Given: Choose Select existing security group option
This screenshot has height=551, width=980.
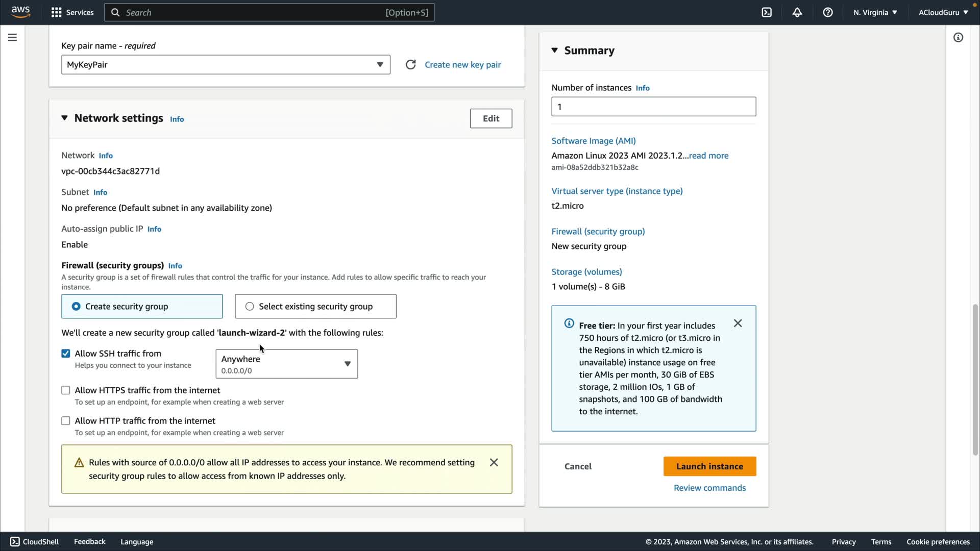Looking at the screenshot, I should [x=250, y=307].
